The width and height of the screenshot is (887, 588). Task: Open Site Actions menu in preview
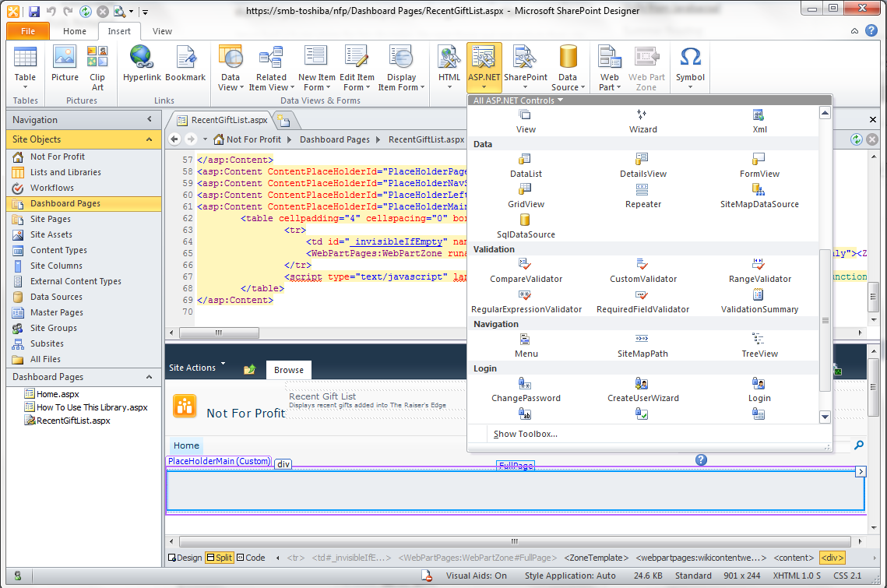click(x=197, y=368)
